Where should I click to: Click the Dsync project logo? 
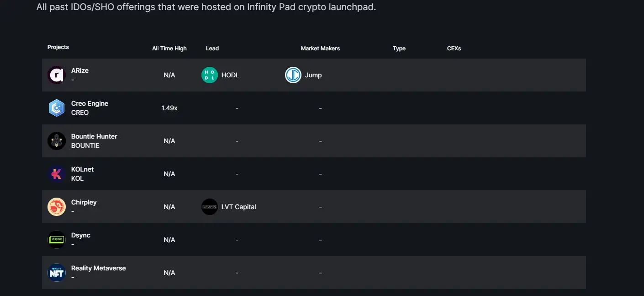[x=57, y=240]
